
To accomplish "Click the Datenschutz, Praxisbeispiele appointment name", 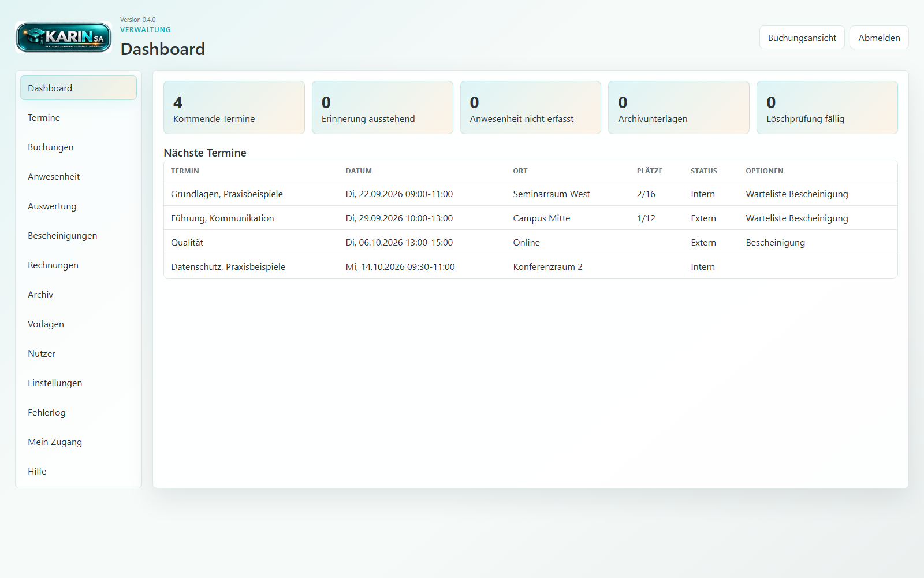I will pyautogui.click(x=228, y=267).
